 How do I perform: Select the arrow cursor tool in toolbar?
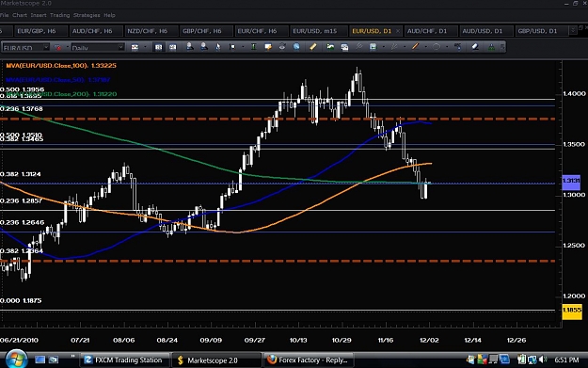[x=218, y=47]
